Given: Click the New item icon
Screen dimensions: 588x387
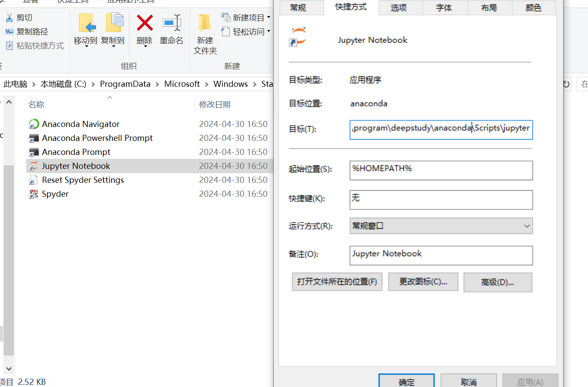Looking at the screenshot, I should 226,17.
